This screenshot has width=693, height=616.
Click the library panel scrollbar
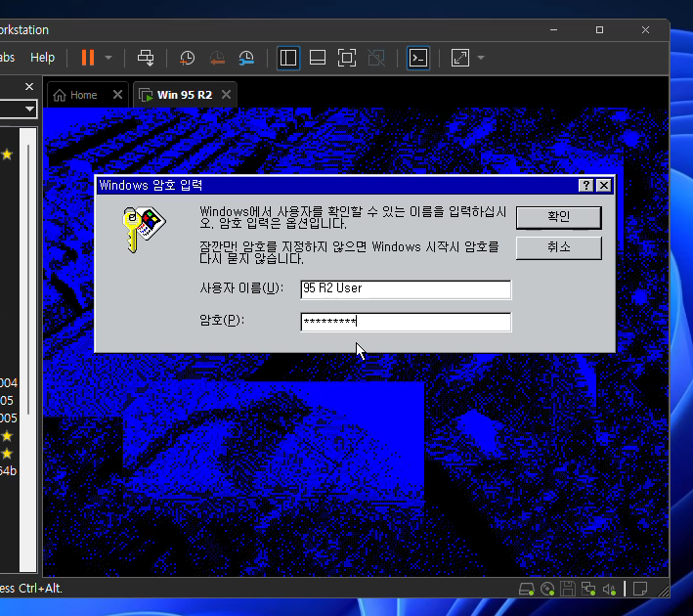28,279
